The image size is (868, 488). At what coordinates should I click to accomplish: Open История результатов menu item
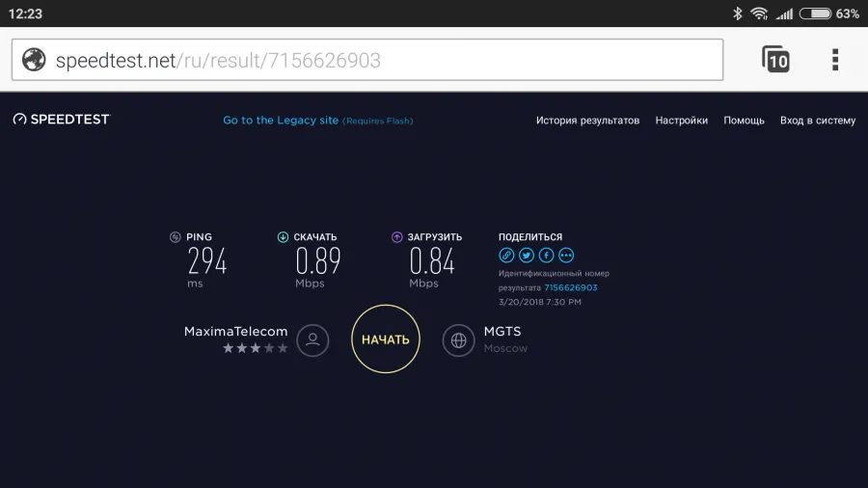point(587,120)
